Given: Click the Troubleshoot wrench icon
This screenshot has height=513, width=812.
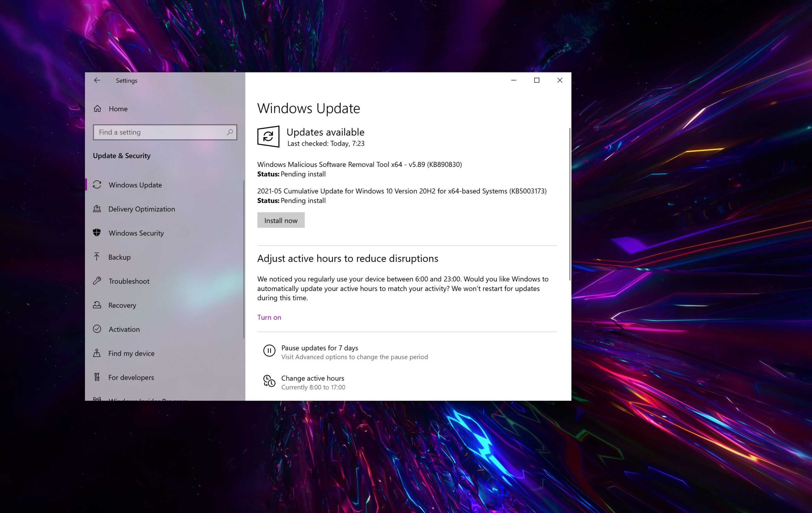Looking at the screenshot, I should pyautogui.click(x=97, y=281).
